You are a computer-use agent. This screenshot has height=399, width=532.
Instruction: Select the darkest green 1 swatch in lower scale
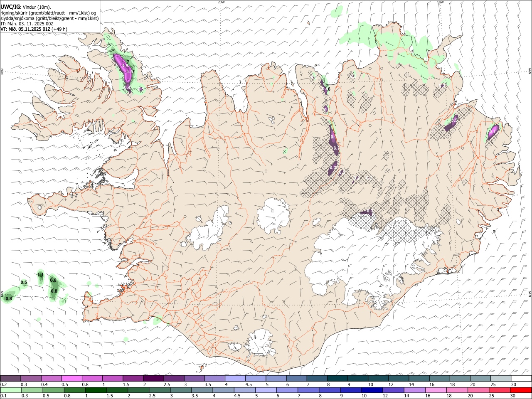coord(96,390)
